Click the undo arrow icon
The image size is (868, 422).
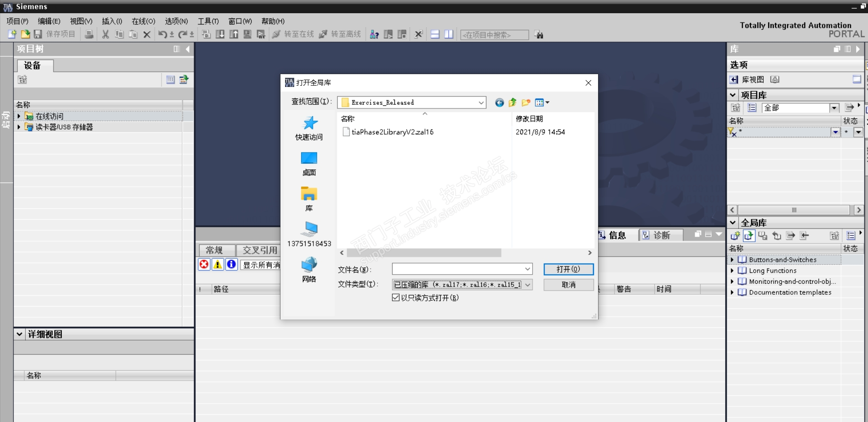162,34
